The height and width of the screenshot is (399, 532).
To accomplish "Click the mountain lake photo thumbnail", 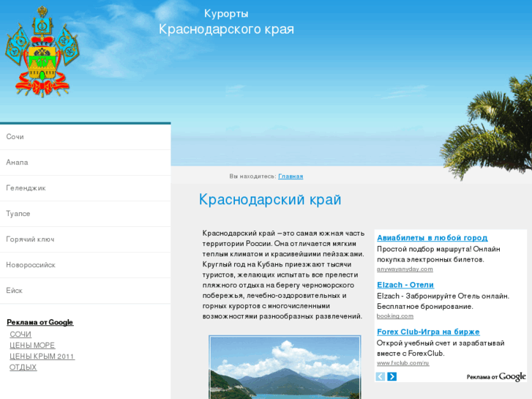I will [x=285, y=367].
